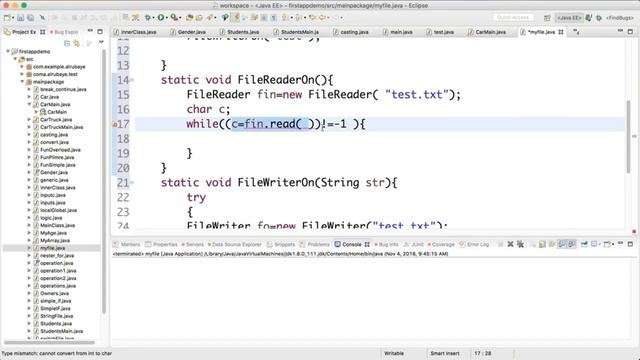Click the New file wizard icon

[7, 18]
